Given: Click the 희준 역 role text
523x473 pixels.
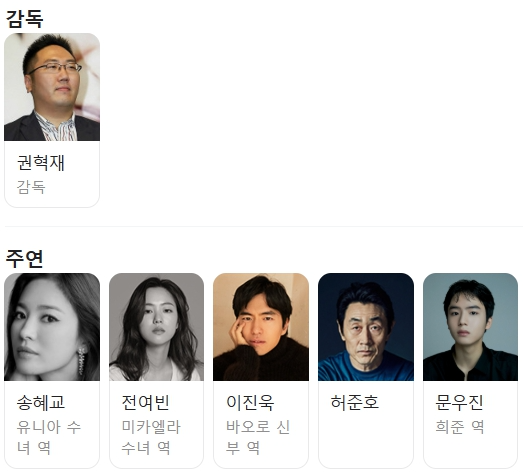Looking at the screenshot, I should 460,427.
